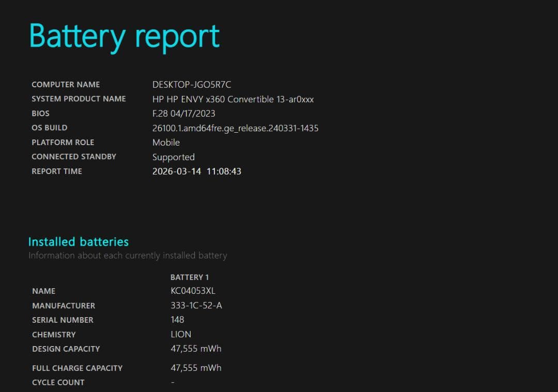
Task: Click the PLATFORM ROLE Mobile value
Action: click(x=166, y=143)
